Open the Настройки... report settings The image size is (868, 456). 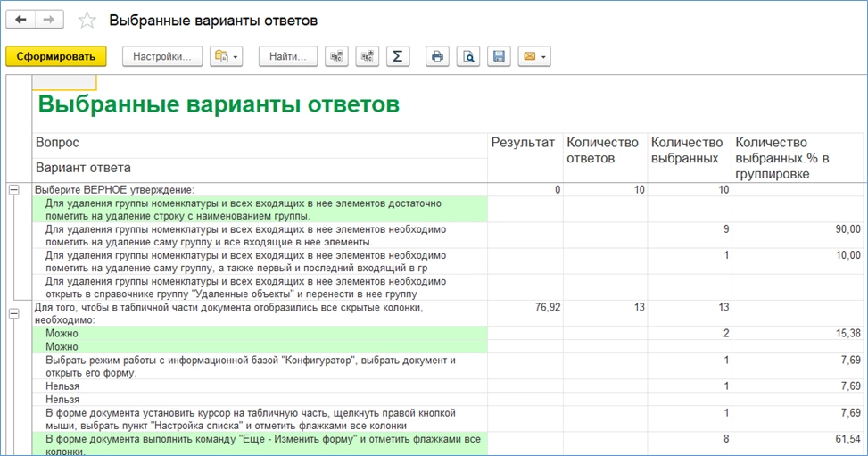pos(161,56)
